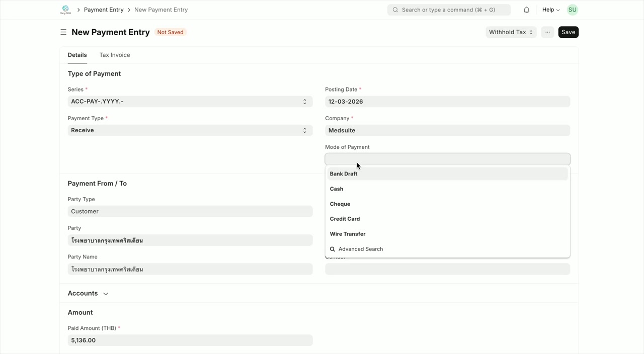Choose Wire Transfer as payment mode

(348, 234)
